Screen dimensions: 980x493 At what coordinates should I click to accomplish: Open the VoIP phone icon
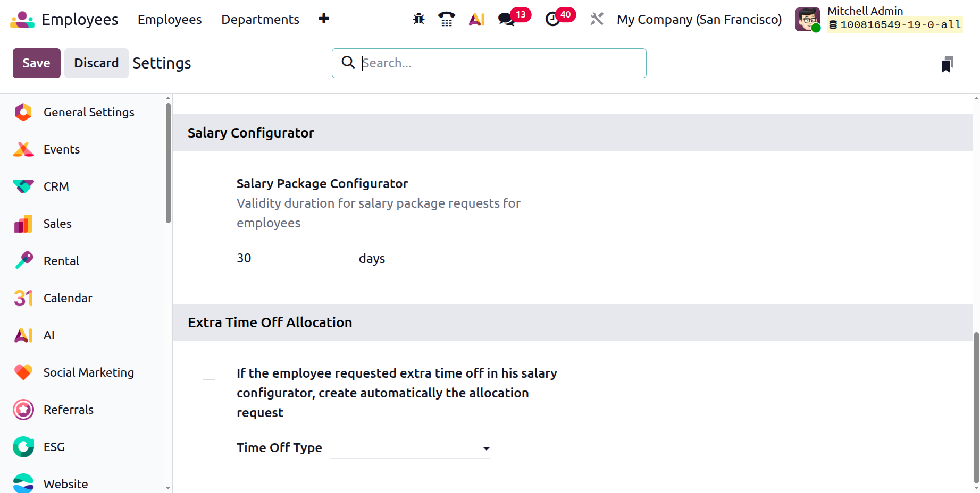click(447, 19)
